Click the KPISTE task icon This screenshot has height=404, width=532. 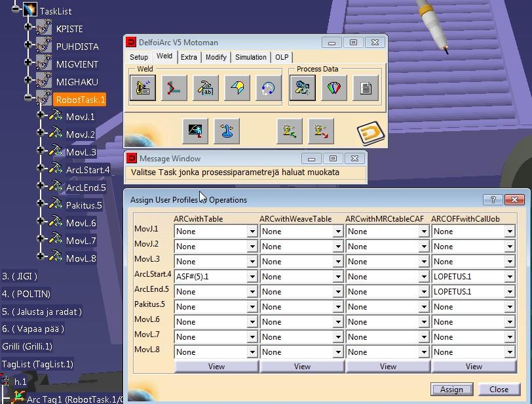point(44,28)
